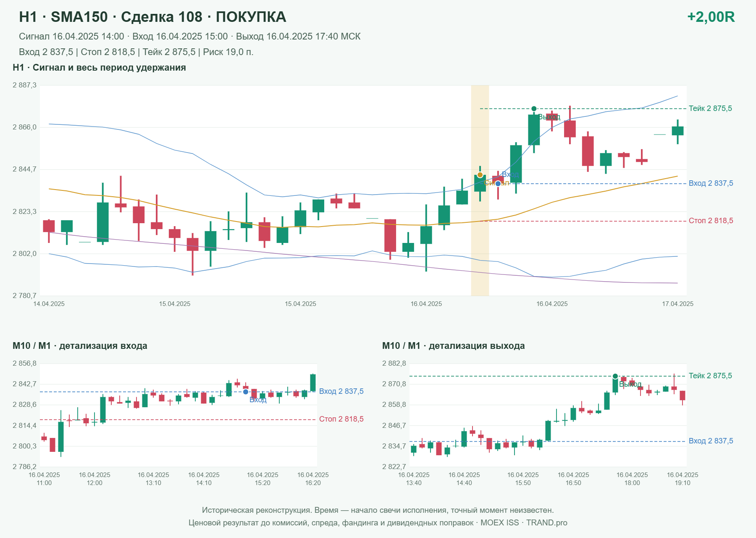Click the highlighted signal candle on the H1 chart
The image size is (756, 538).
point(480,183)
